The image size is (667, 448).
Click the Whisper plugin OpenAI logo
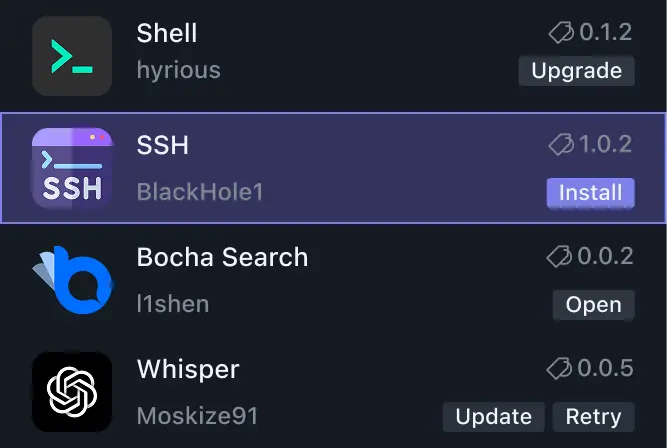coord(72,392)
